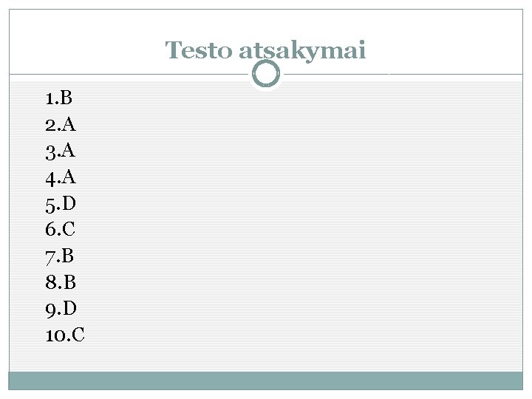
Task: Click answer line '8.B'
Action: tap(61, 282)
